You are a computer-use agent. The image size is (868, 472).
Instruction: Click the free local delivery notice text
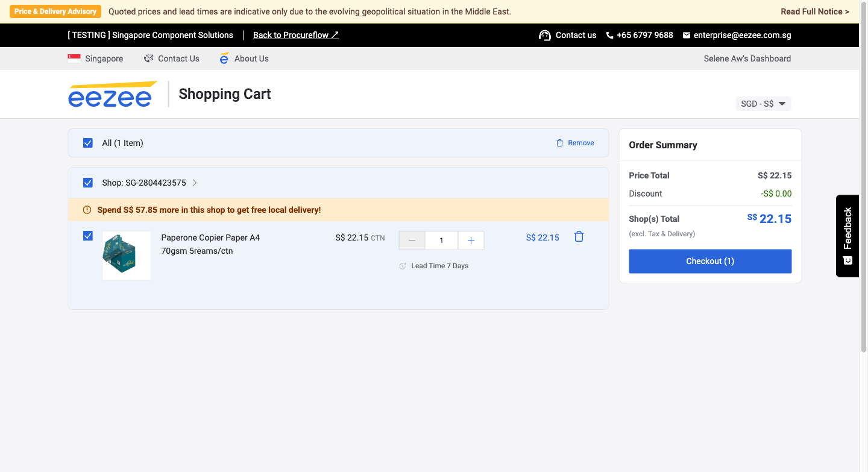pyautogui.click(x=209, y=210)
